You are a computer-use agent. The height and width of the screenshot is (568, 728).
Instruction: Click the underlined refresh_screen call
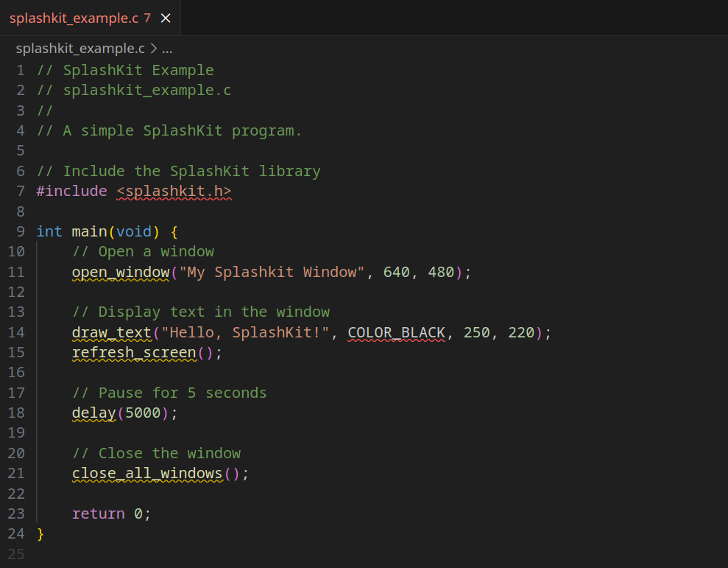(x=135, y=352)
